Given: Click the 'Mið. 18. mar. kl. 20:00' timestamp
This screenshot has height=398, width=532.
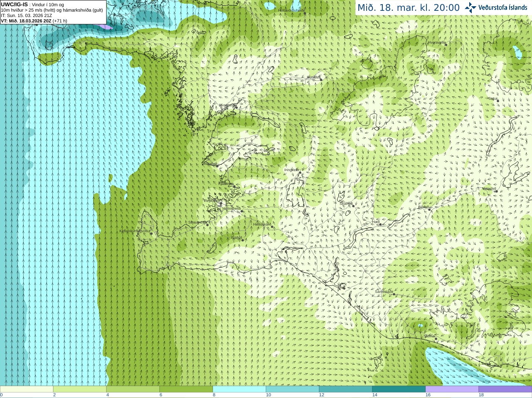Looking at the screenshot, I should pyautogui.click(x=409, y=8).
